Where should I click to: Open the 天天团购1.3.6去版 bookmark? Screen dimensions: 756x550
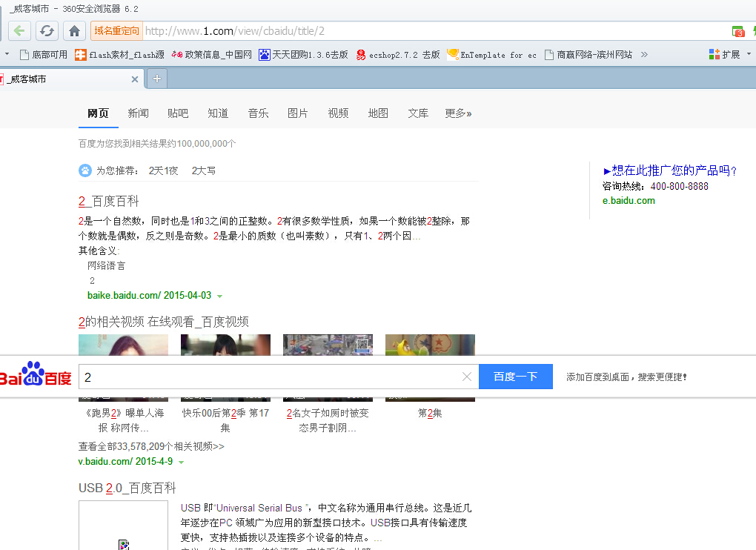303,54
